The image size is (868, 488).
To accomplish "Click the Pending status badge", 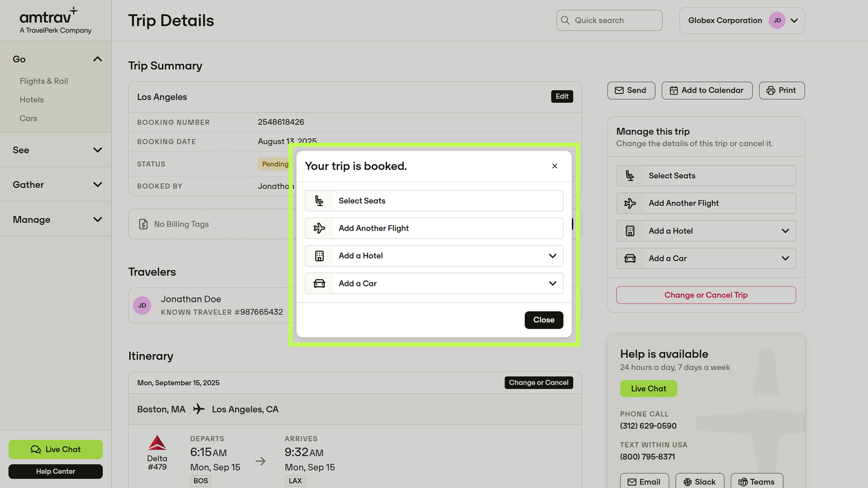I will pos(275,164).
